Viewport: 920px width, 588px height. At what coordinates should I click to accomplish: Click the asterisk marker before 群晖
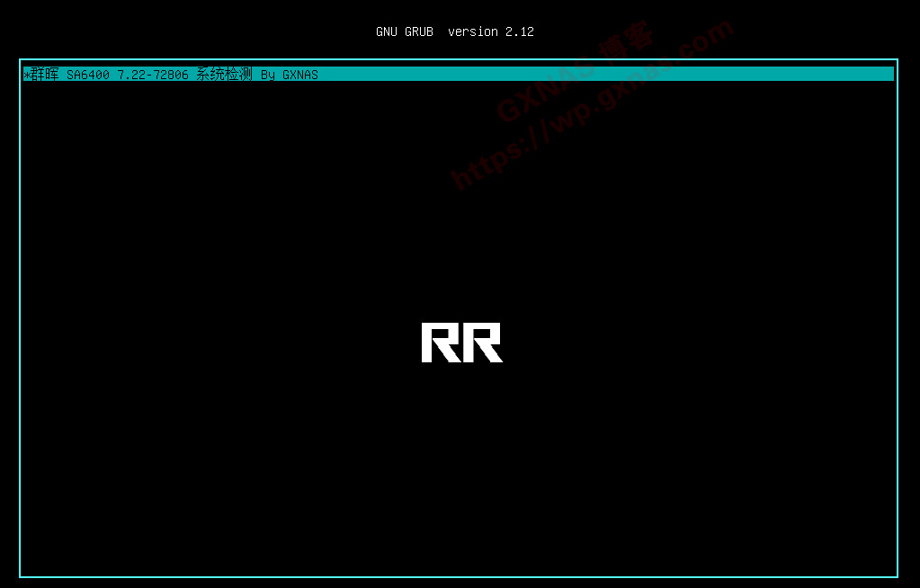pyautogui.click(x=26, y=75)
